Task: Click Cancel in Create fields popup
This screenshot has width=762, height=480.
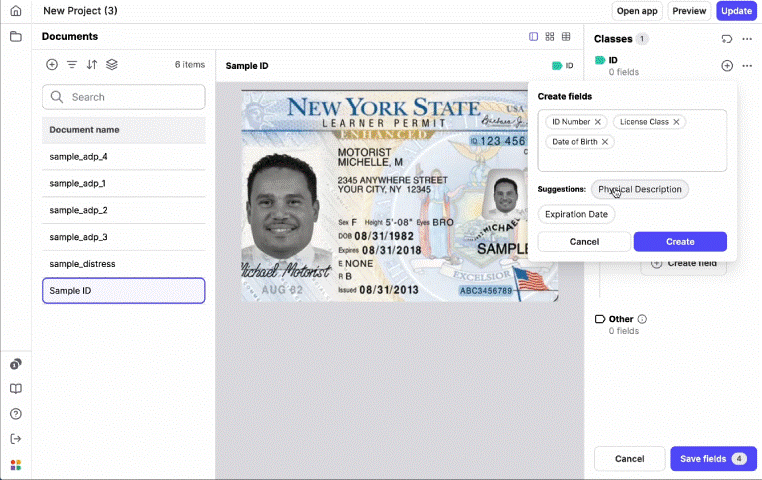Action: 584,241
